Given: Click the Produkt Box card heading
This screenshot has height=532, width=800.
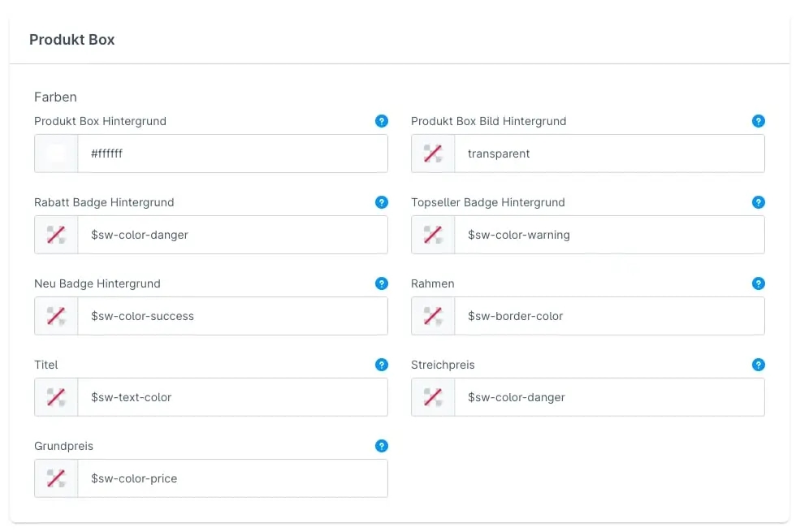Looking at the screenshot, I should pyautogui.click(x=72, y=40).
